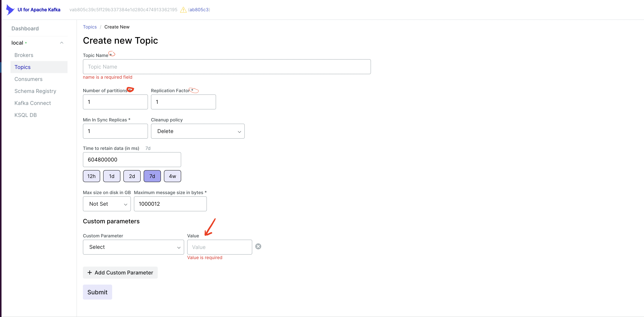Navigate to Consumers in the sidebar
Image resolution: width=644 pixels, height=317 pixels.
28,79
